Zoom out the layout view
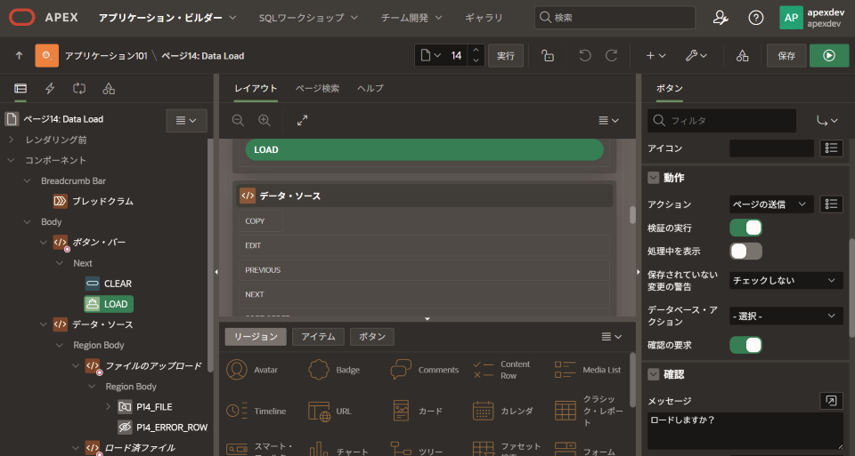855x456 pixels. tap(238, 121)
